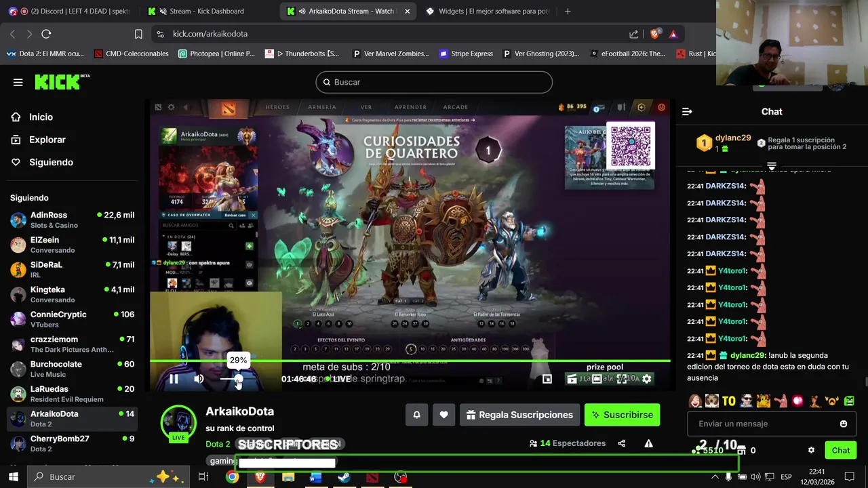The width and height of the screenshot is (868, 488).
Task: Toggle fullscreen on video player
Action: [622, 379]
